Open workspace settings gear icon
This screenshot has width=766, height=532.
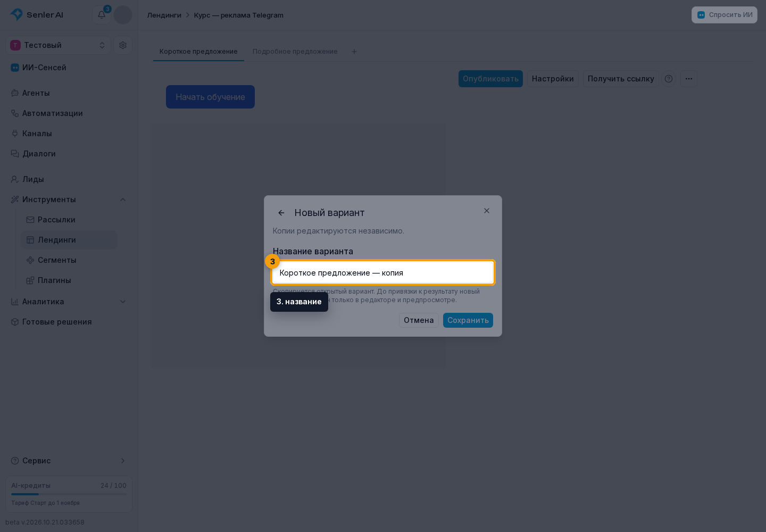pyautogui.click(x=123, y=45)
